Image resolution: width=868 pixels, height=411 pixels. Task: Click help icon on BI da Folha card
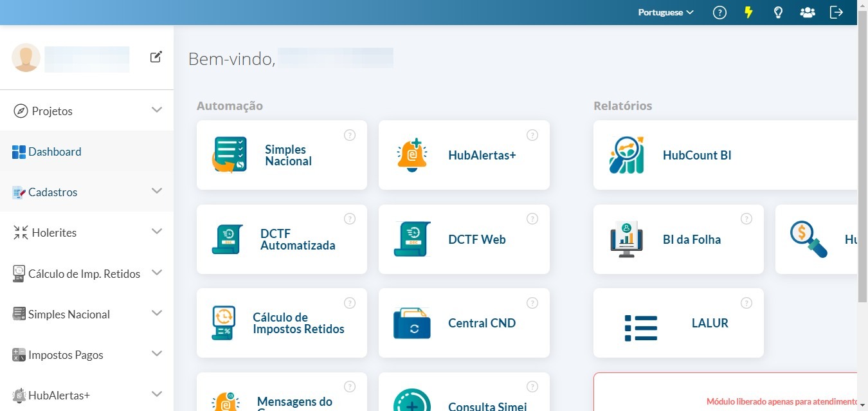click(x=746, y=219)
